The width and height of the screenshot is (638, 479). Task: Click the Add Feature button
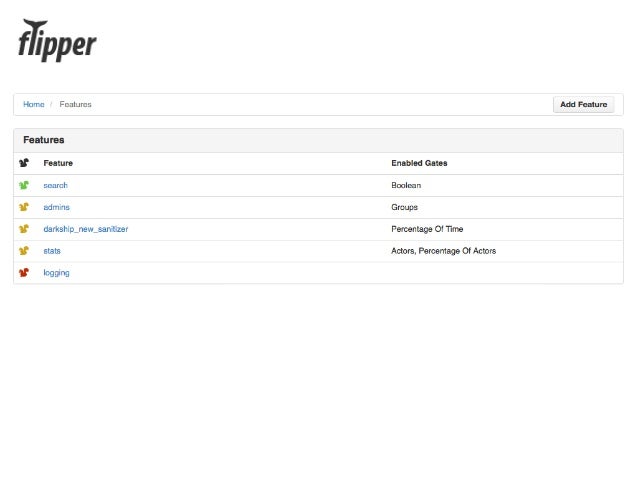(x=583, y=104)
